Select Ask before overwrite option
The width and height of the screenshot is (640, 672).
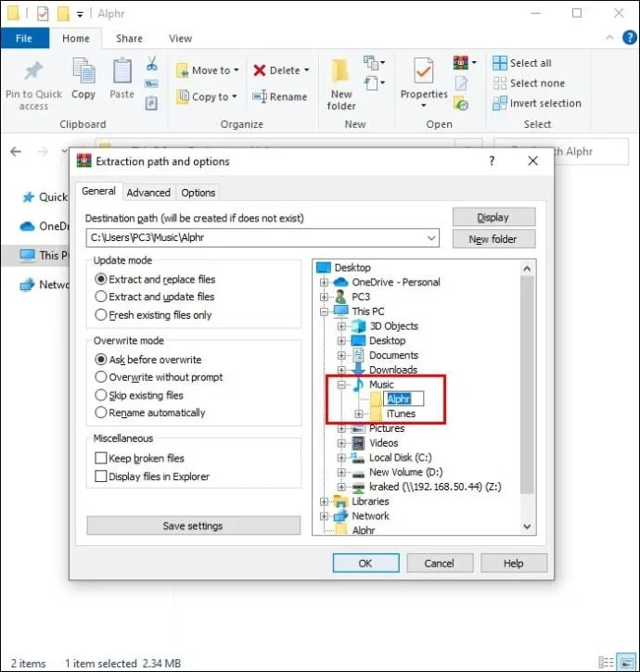148,360
